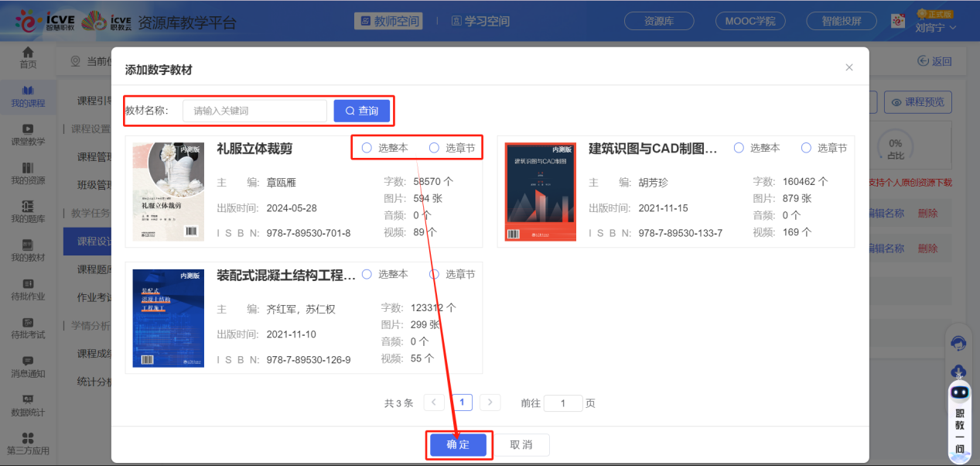Click the 礼服立体裁剪 book cover thumbnail
The image size is (980, 466).
[168, 191]
